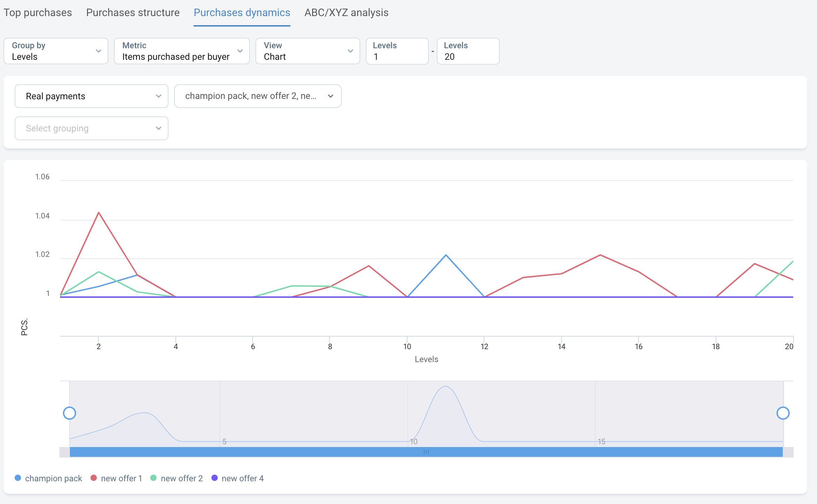Open the champion pack items selector

(258, 96)
